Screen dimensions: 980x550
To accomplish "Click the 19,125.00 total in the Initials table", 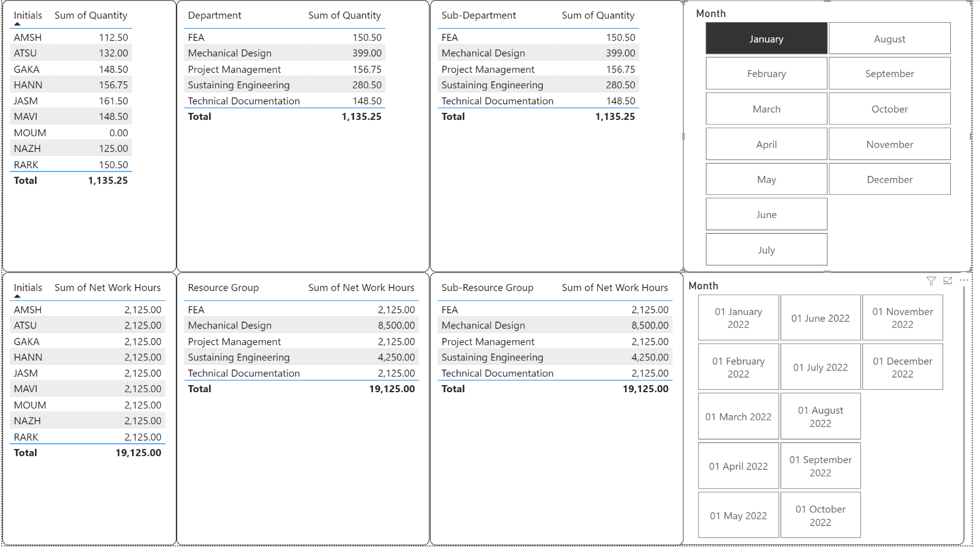I will pyautogui.click(x=138, y=452).
